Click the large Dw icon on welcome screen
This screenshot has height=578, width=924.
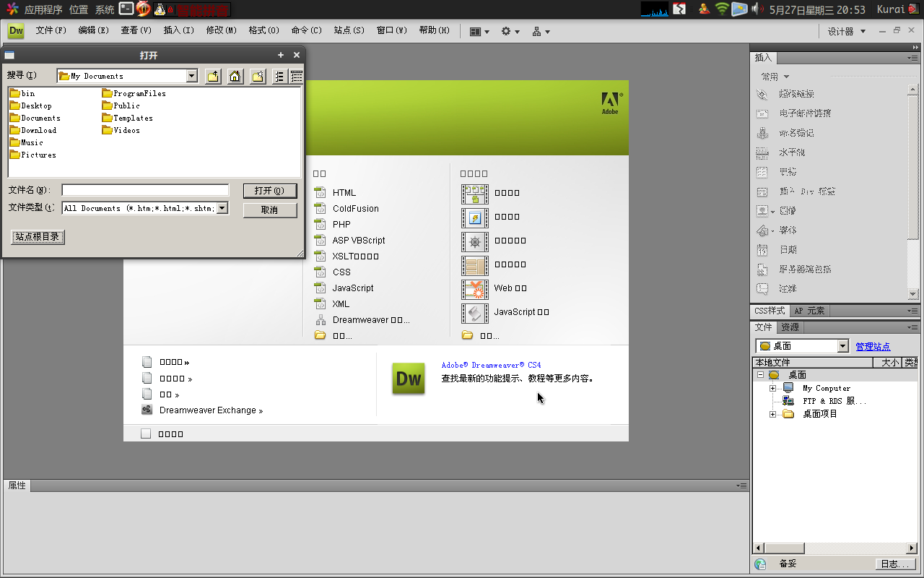[x=409, y=379]
